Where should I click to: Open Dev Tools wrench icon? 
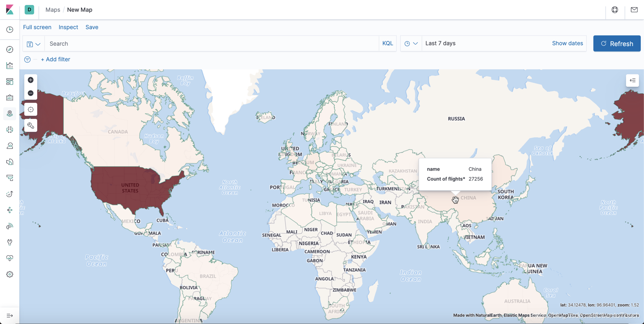point(10,242)
